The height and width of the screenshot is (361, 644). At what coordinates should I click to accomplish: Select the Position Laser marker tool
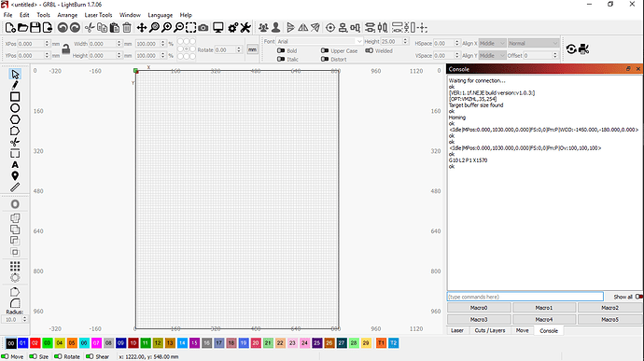click(15, 175)
